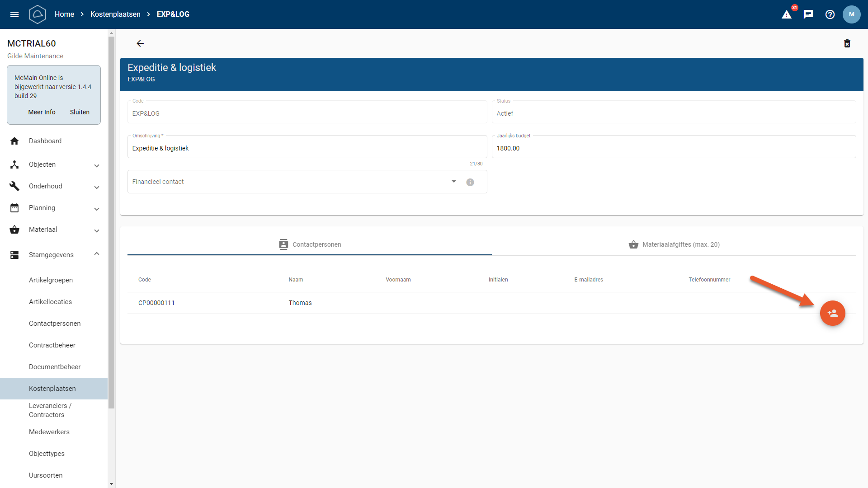Click the orange add contact person button
Screen dimensions: 868x488
832,313
